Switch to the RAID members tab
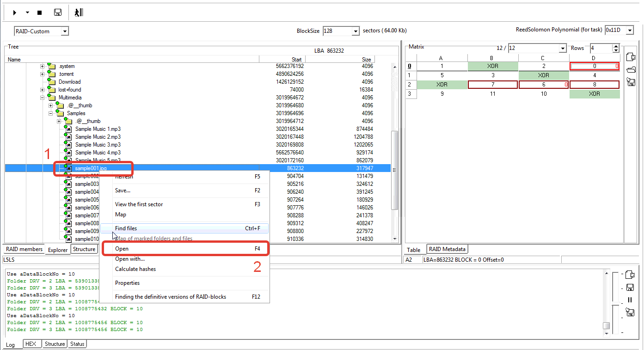644x350 pixels. 24,249
